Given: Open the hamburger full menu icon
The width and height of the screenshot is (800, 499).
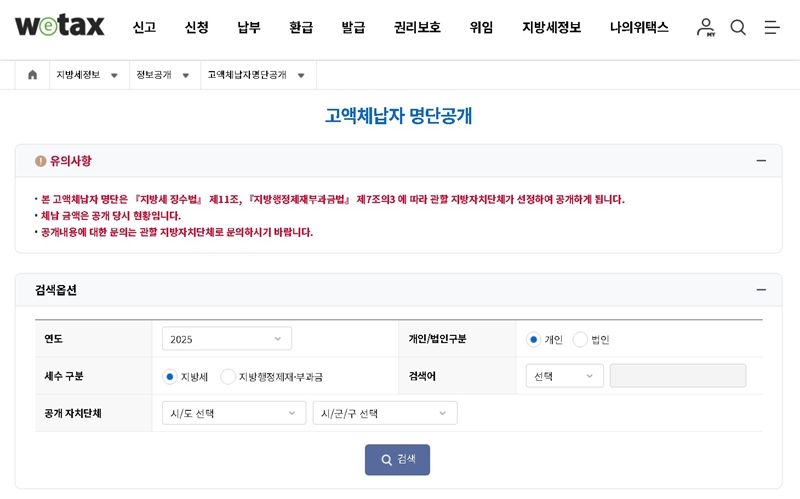Looking at the screenshot, I should click(772, 27).
